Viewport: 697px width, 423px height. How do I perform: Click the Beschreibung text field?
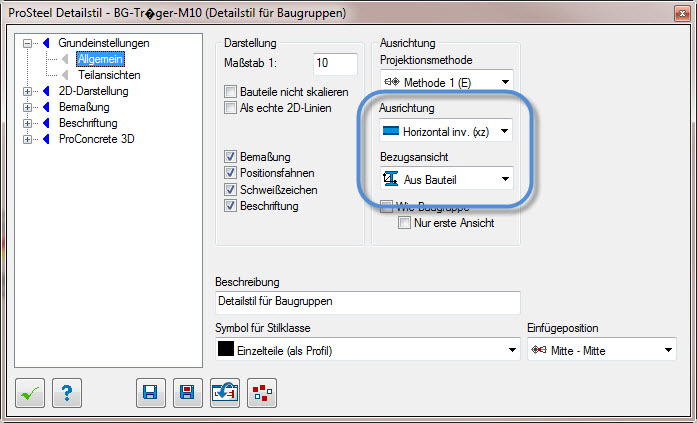pyautogui.click(x=368, y=302)
